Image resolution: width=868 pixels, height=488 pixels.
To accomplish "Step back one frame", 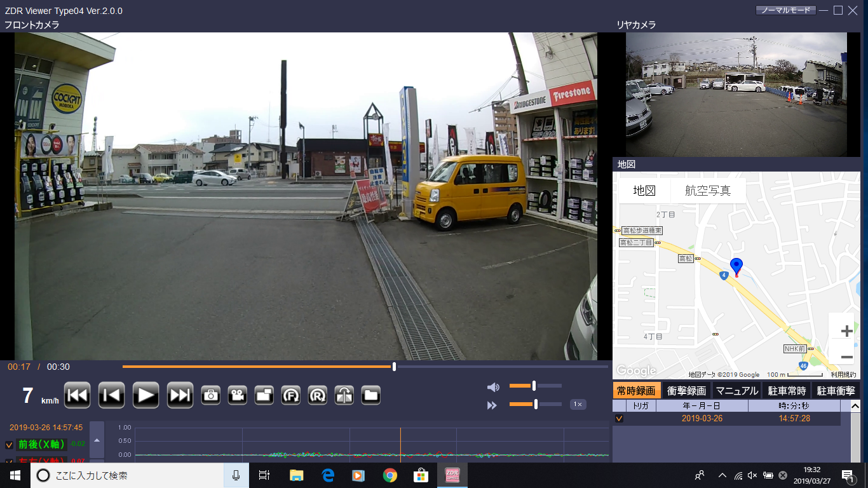I will coord(111,395).
